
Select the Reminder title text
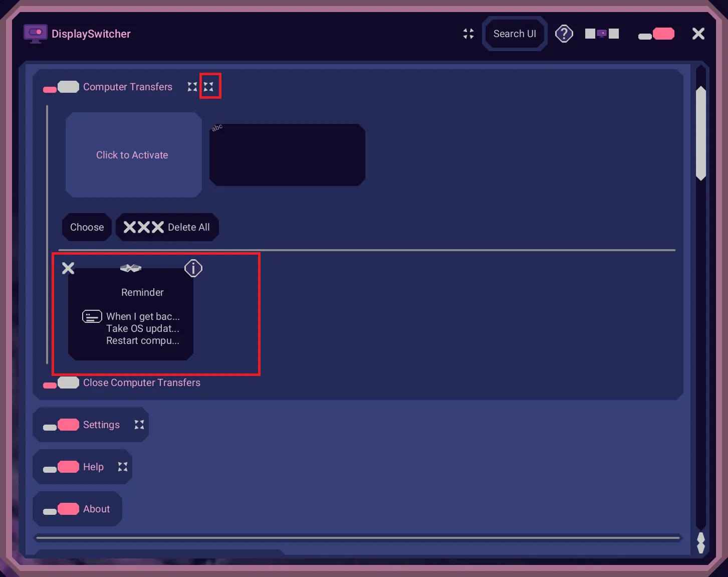click(142, 292)
